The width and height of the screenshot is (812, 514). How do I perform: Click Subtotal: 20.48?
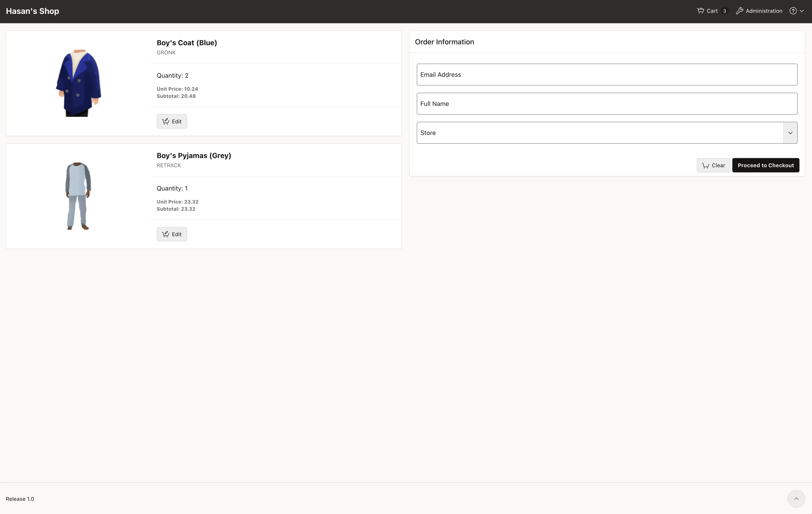click(x=176, y=96)
